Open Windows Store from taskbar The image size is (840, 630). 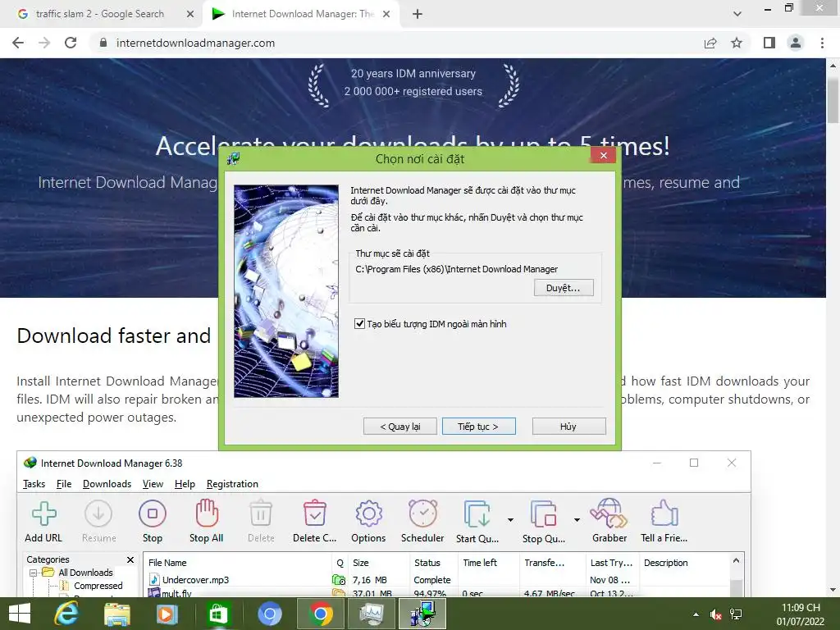point(217,614)
